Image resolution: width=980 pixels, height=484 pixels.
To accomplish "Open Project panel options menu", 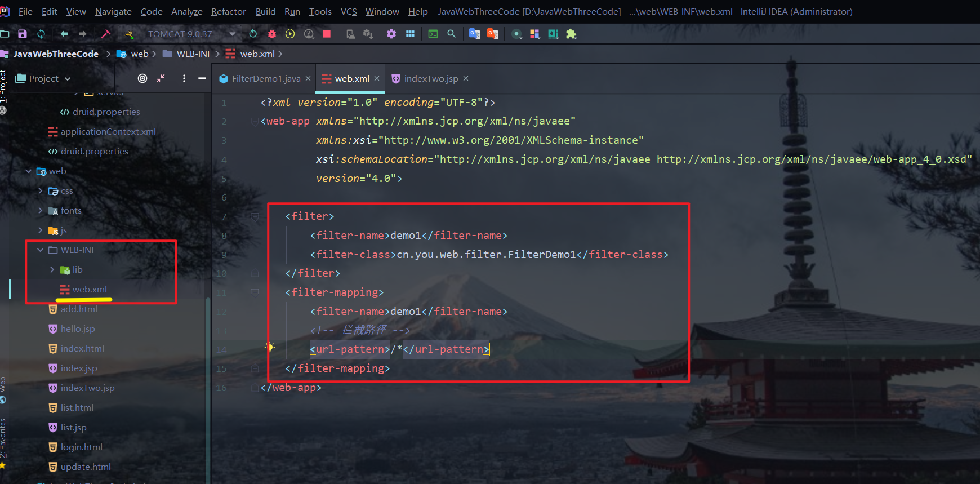I will tap(184, 78).
